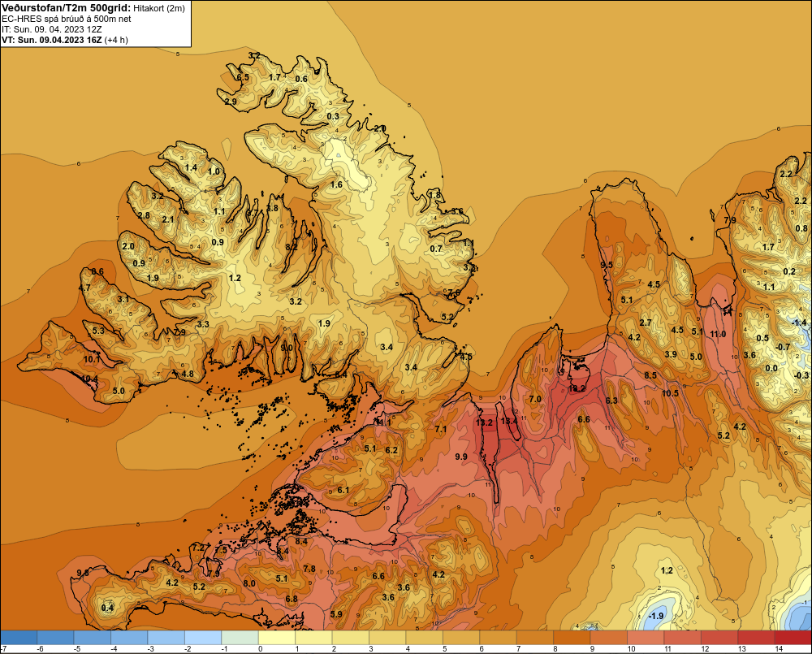Click the 10.1 temperature value

pyautogui.click(x=91, y=359)
